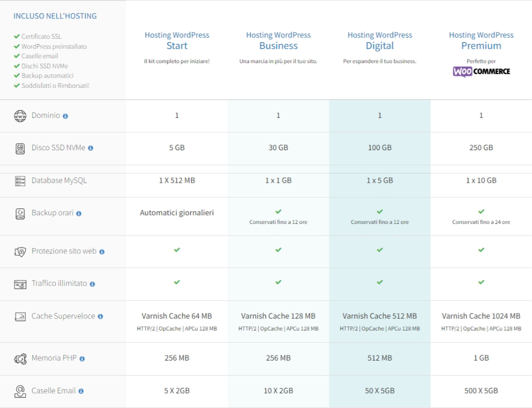The image size is (532, 408).
Task: Click Protezione sito web checkmark in Premium column
Action: click(481, 250)
